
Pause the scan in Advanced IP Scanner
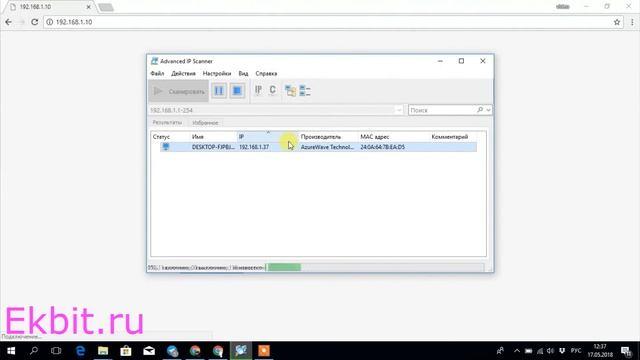point(219,91)
